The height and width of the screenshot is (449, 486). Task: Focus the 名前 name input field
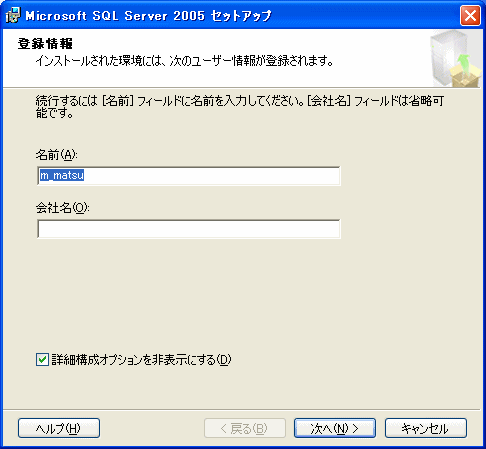coord(189,176)
